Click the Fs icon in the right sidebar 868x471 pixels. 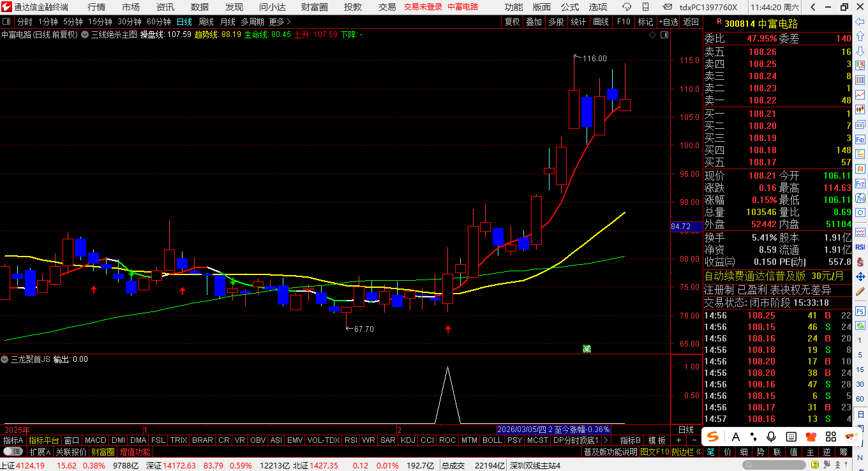(861, 311)
